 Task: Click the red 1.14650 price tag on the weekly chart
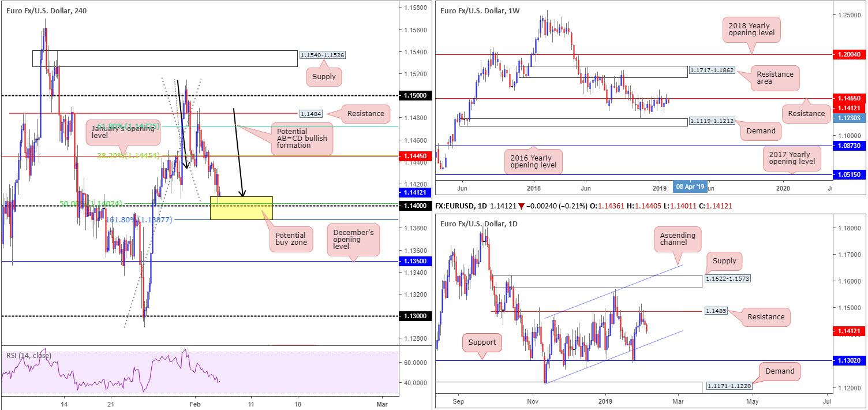(x=851, y=99)
